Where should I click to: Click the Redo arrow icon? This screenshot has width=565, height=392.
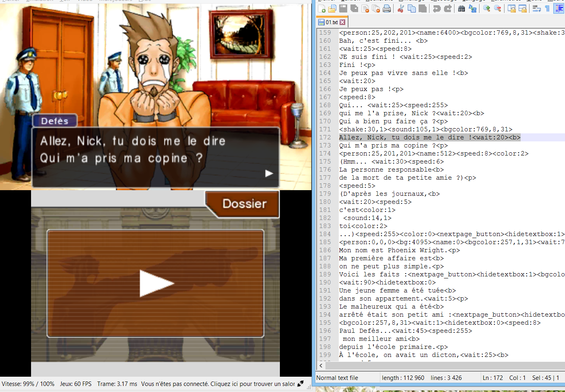click(448, 8)
